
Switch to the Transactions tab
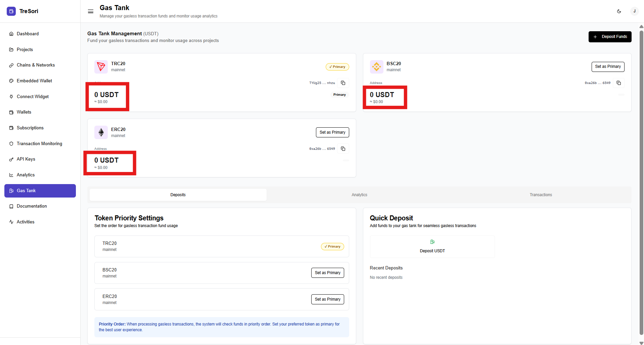541,195
